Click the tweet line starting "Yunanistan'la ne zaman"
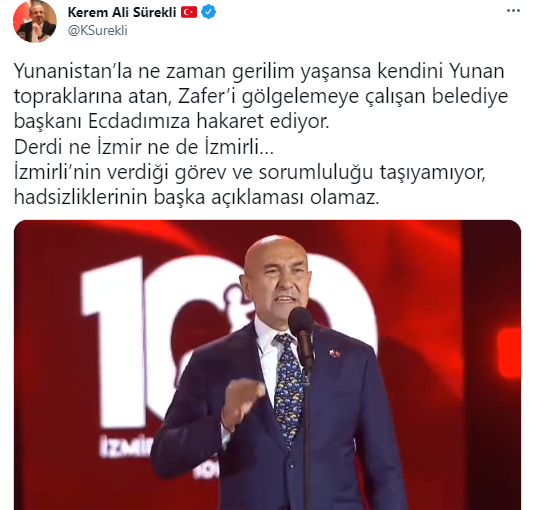The width and height of the screenshot is (537, 510). click(x=259, y=72)
